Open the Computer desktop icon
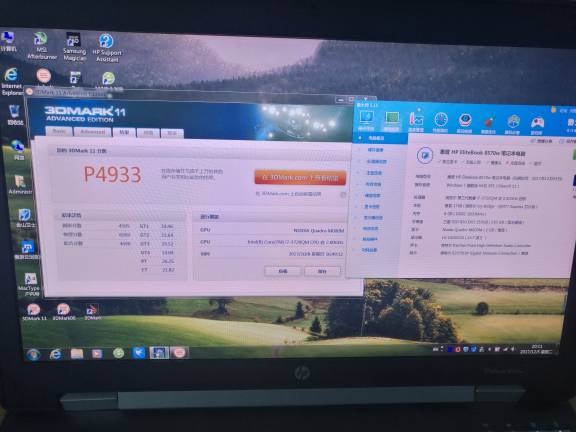 [8, 41]
